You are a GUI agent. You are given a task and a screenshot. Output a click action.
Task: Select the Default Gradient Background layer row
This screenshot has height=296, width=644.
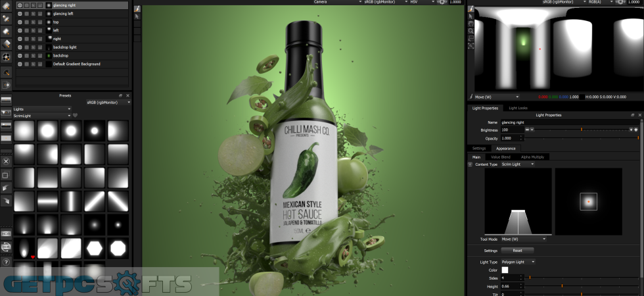click(x=72, y=64)
